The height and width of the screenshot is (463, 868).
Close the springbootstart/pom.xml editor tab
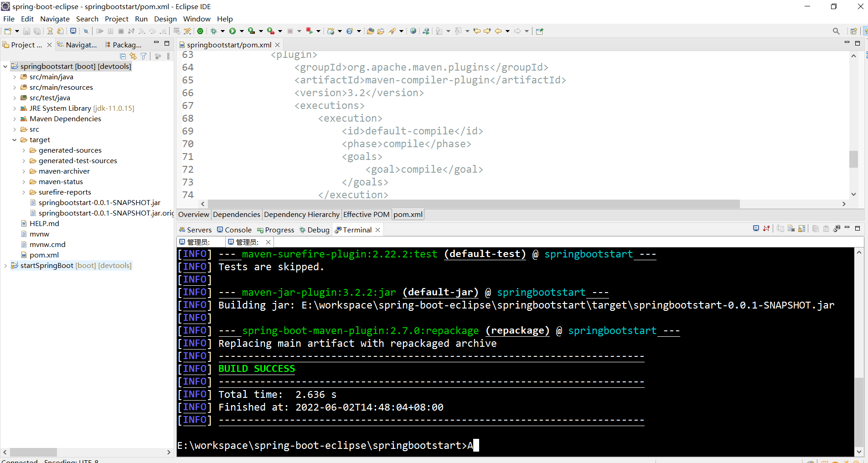click(x=277, y=45)
